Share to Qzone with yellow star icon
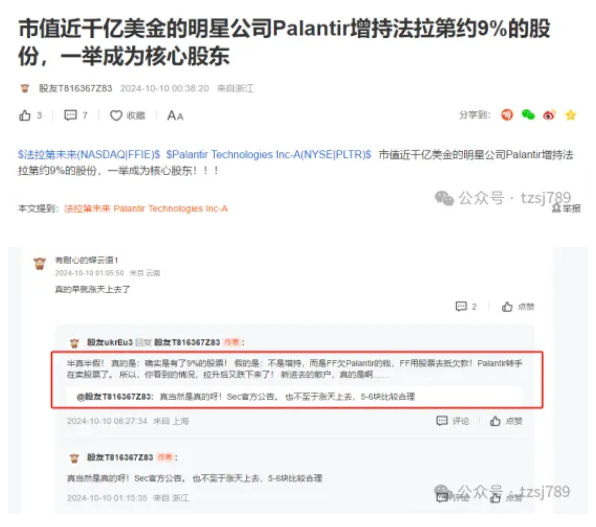This screenshot has width=596, height=527. (570, 115)
